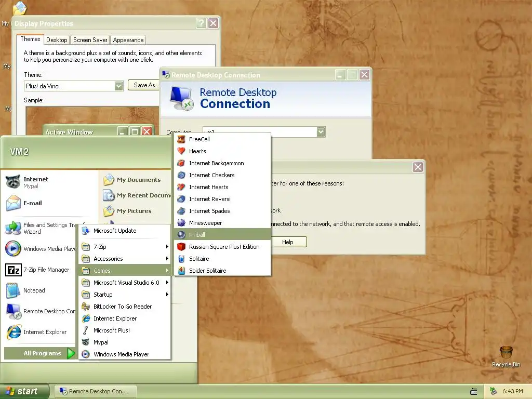
Task: Launch Russian Square Plus! Edition
Action: click(x=222, y=247)
